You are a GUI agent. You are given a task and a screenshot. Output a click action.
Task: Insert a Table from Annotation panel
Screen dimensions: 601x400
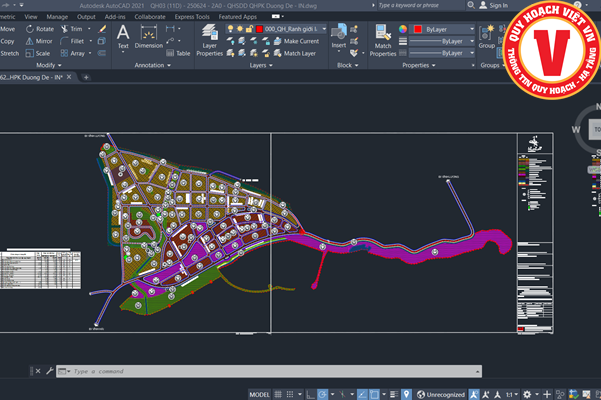pyautogui.click(x=178, y=53)
